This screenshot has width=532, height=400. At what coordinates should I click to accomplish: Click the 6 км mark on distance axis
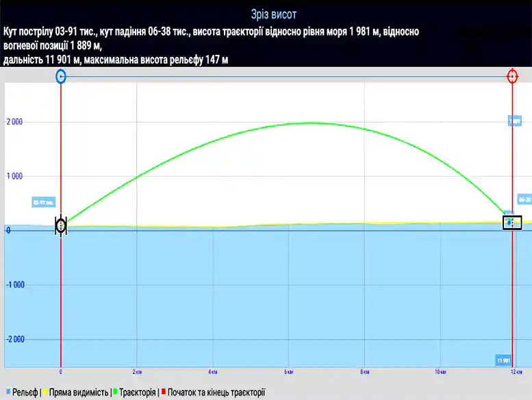pyautogui.click(x=288, y=373)
